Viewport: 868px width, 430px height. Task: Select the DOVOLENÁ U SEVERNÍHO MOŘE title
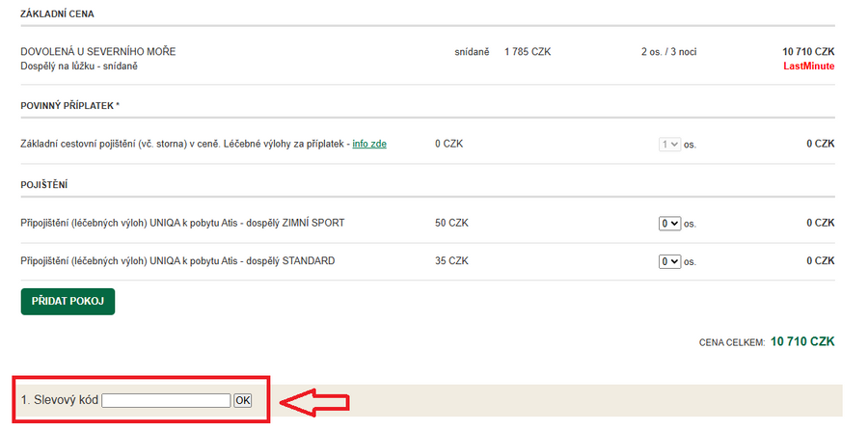pos(97,51)
